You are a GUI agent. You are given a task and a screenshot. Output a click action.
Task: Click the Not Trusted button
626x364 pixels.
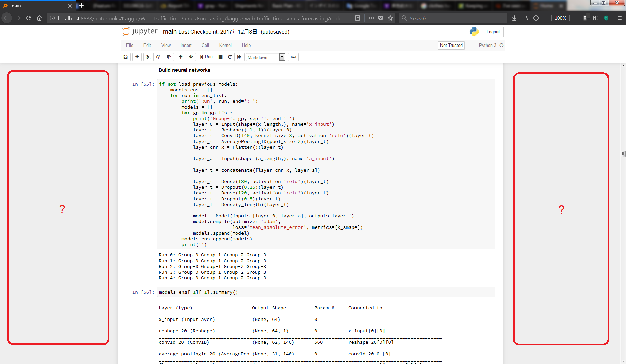click(x=451, y=45)
